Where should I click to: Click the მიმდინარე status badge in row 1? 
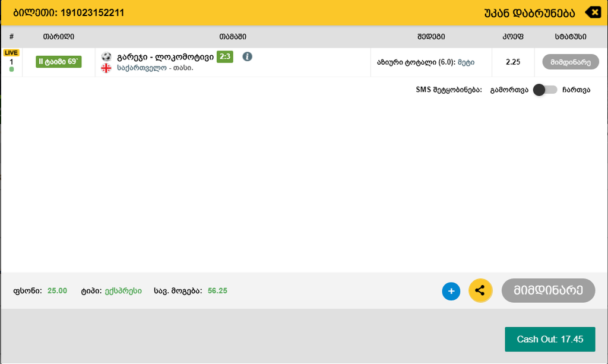571,62
